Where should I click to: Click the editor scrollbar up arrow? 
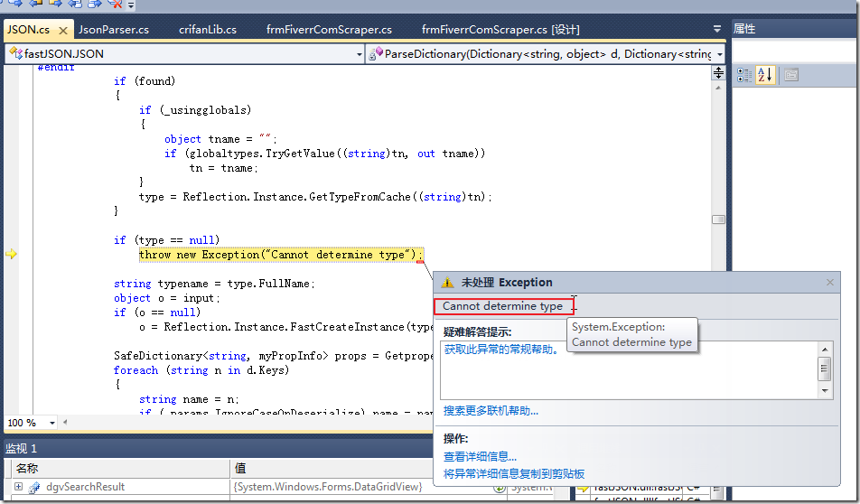point(718,88)
